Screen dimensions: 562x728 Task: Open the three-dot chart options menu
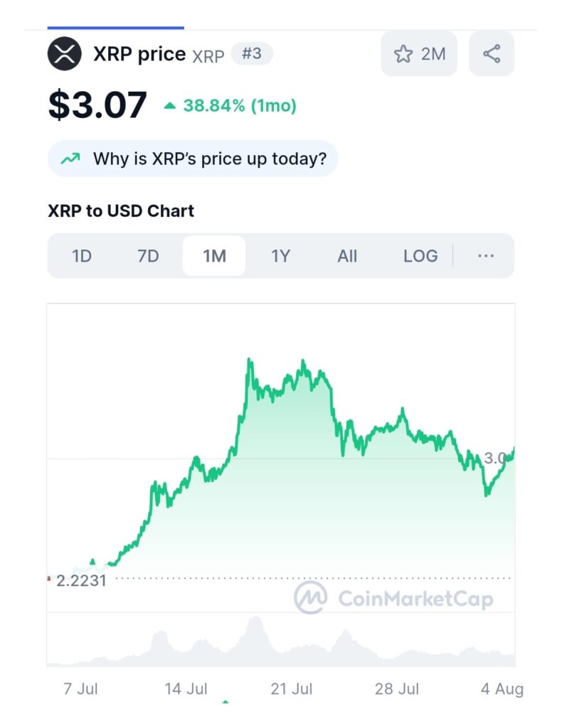486,256
